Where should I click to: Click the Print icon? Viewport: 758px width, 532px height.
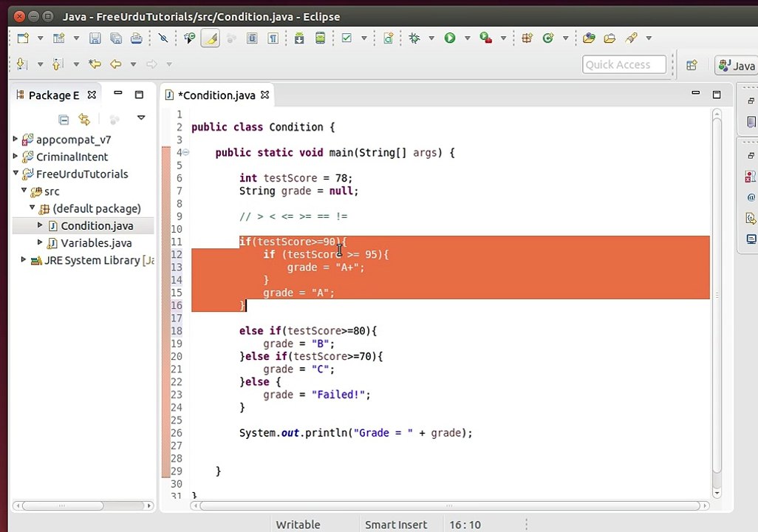point(137,38)
